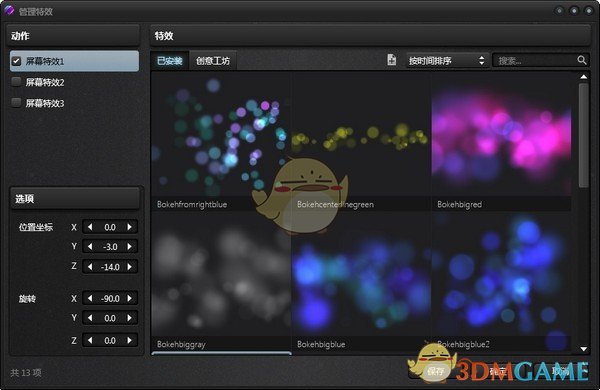Select the Bokehbigblue2 effect thumbnail

coord(501,282)
